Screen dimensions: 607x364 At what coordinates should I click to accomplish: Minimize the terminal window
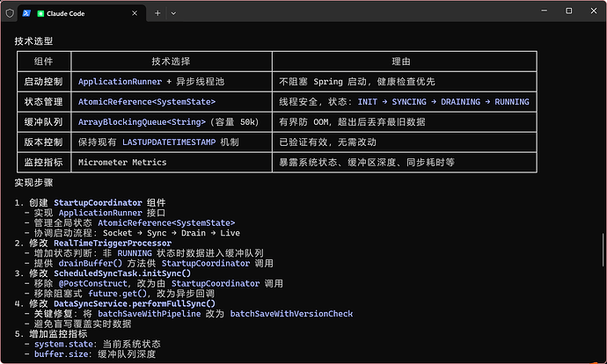click(545, 11)
